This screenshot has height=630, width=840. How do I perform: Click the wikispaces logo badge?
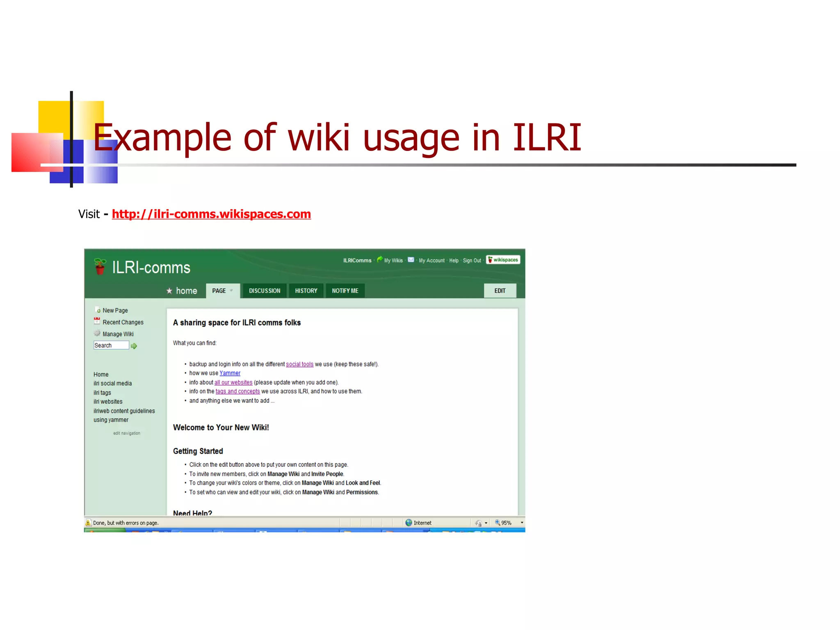tap(503, 260)
